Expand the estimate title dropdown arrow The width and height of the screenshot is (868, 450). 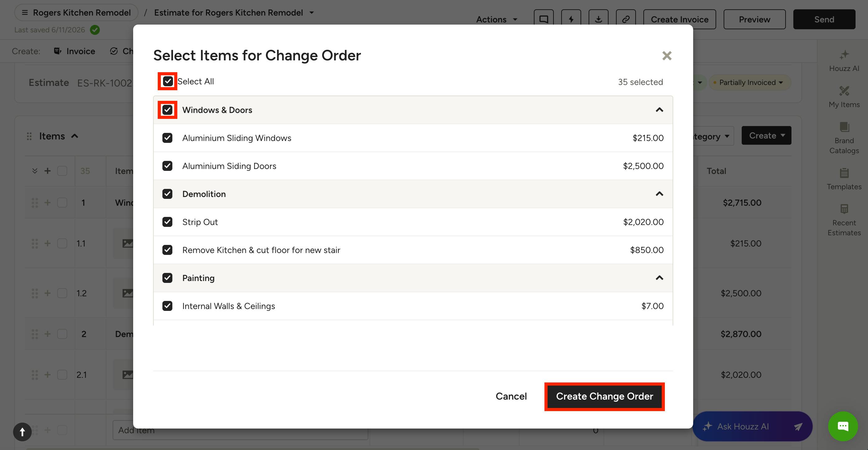click(x=312, y=13)
